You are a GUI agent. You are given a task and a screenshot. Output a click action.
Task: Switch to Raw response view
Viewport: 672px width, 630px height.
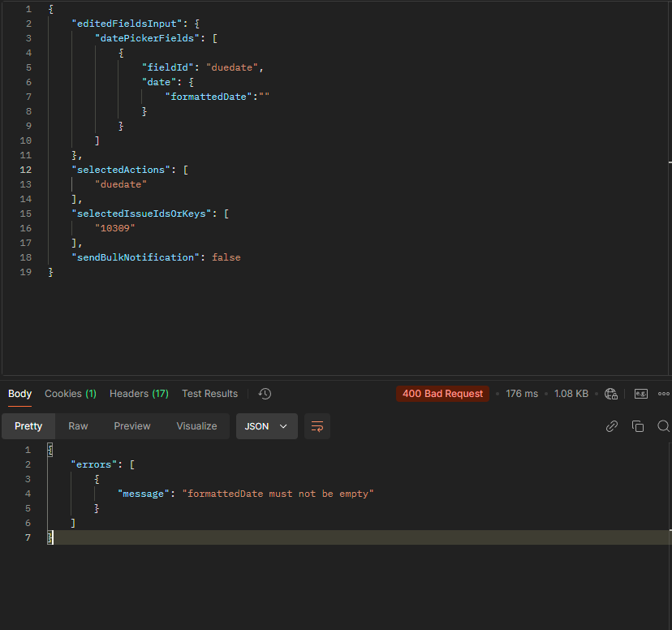[x=78, y=426]
